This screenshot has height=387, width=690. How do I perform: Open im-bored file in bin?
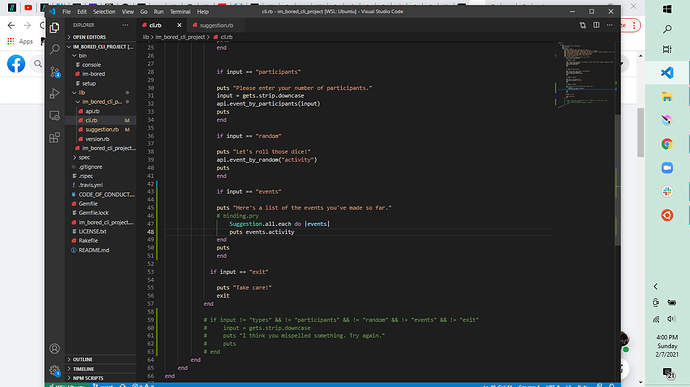click(101, 74)
